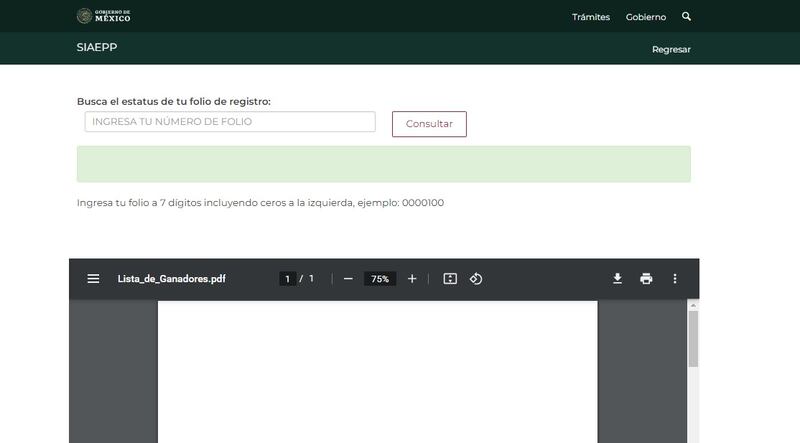Zoom in the PDF with plus icon
This screenshot has height=443, width=800.
pyautogui.click(x=412, y=279)
